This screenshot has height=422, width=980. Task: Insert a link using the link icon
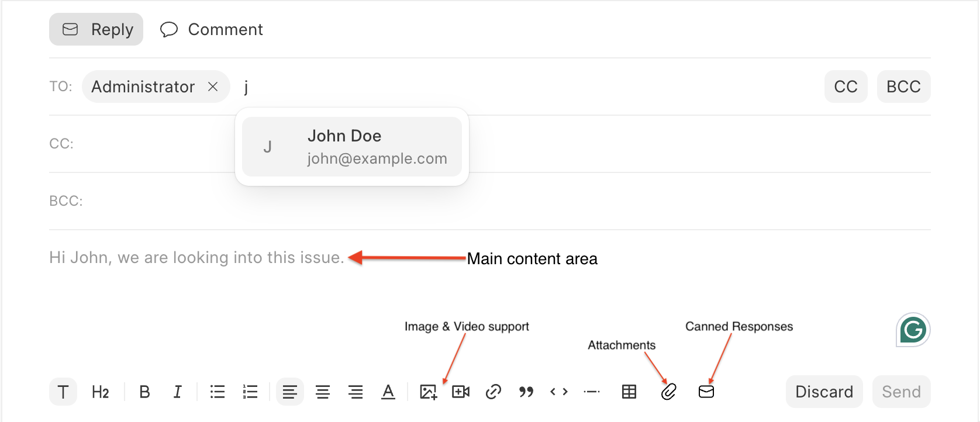coord(494,392)
